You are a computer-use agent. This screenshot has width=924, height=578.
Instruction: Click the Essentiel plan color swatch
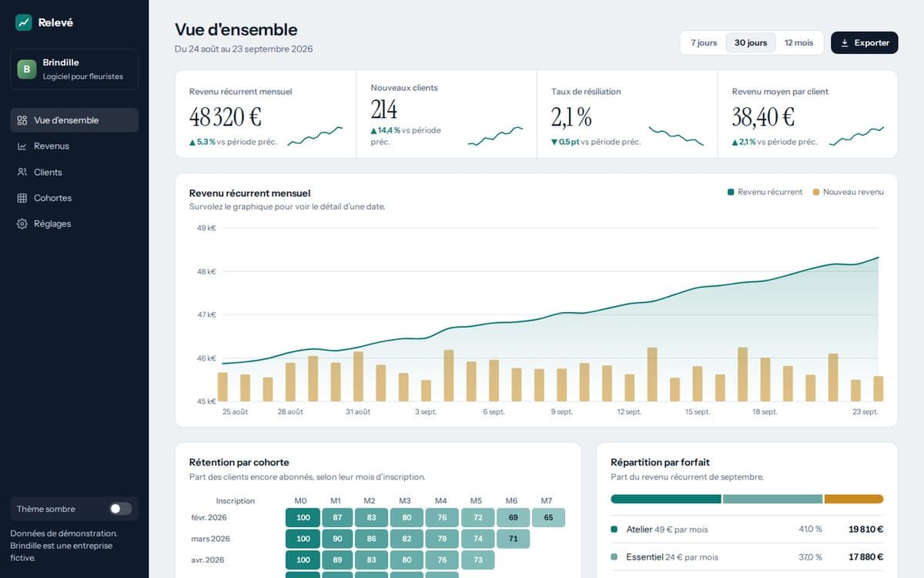click(x=614, y=556)
